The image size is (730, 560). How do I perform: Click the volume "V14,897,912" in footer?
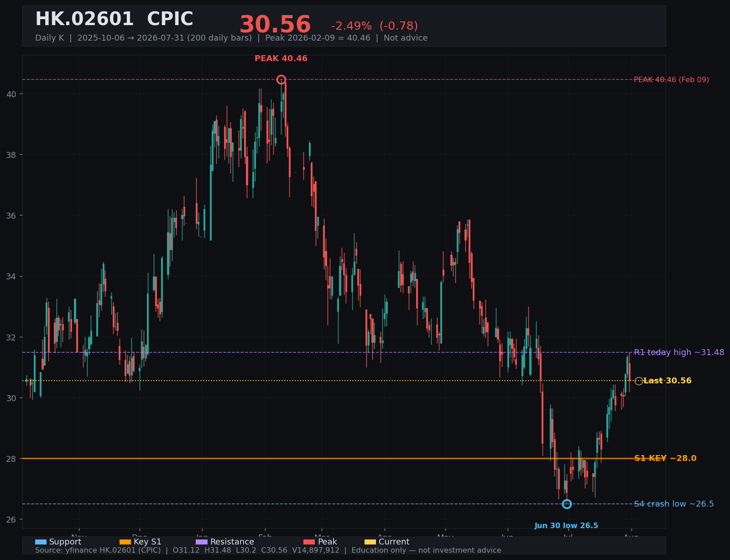click(x=316, y=550)
